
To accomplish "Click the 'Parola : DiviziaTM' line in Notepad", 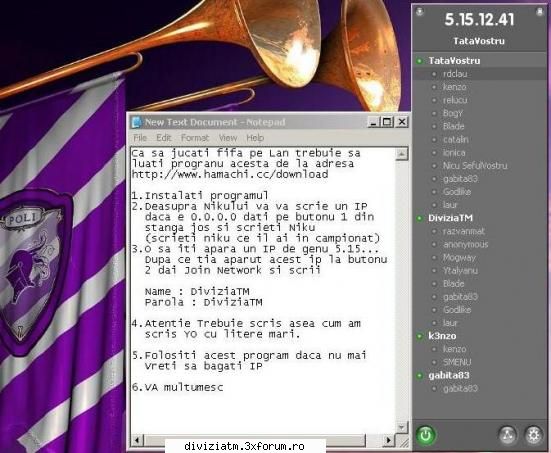I will pos(203,302).
